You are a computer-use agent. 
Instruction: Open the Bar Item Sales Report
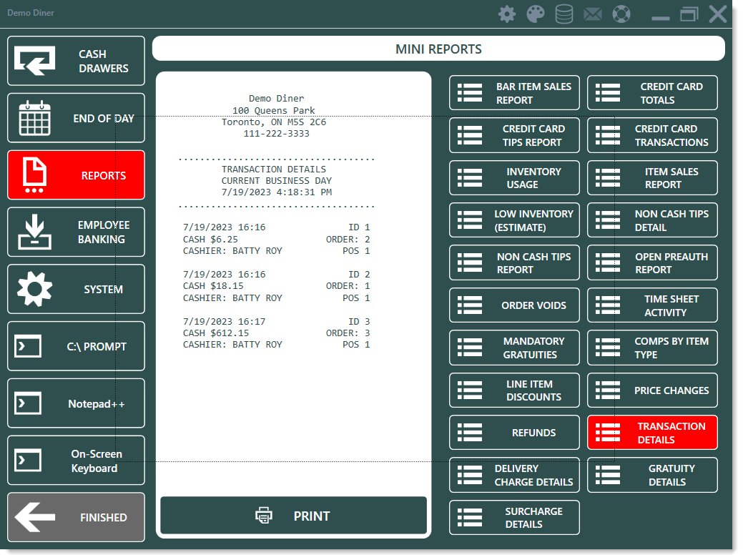point(514,93)
